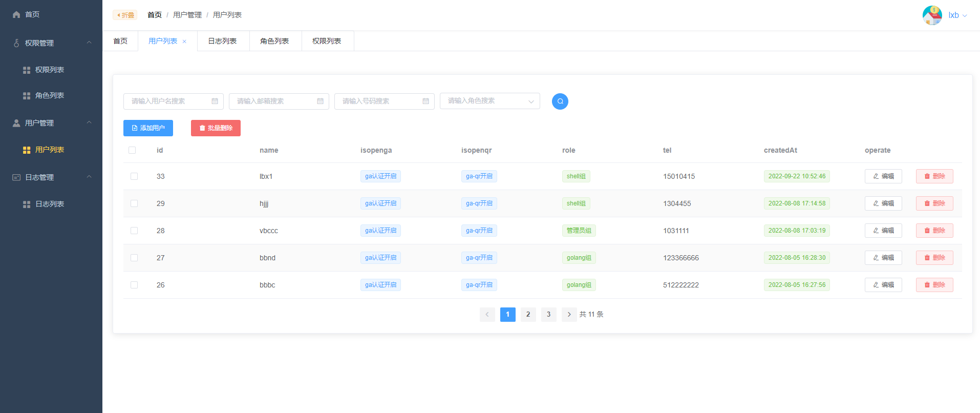980x413 pixels.
Task: Switch to the 首页 tab
Action: (x=120, y=41)
